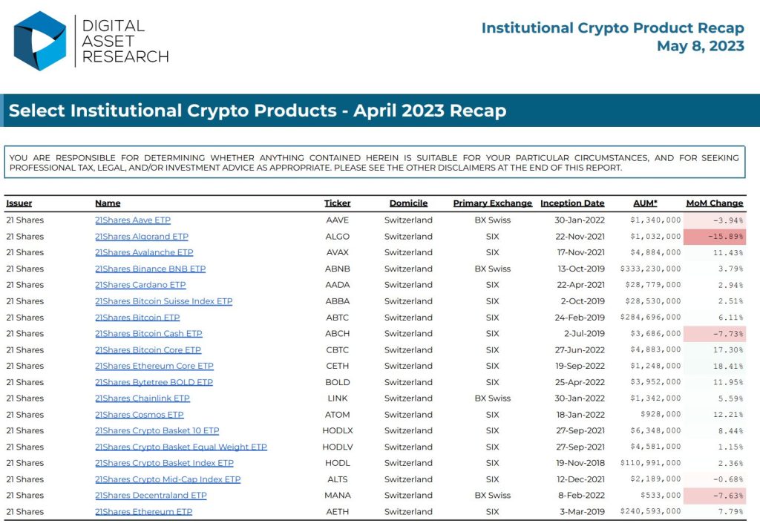Click the HODLX ticker cell
The image size is (760, 532).
338,431
